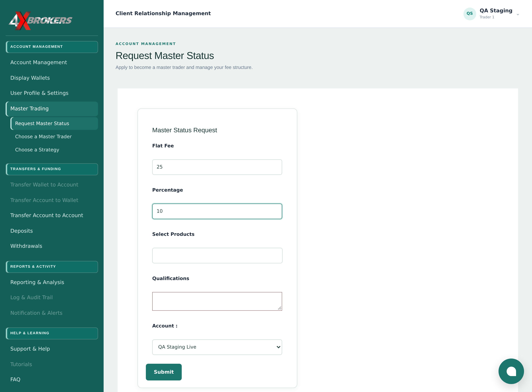
Task: Open the Account dropdown QA Staging Live
Action: coord(217,347)
